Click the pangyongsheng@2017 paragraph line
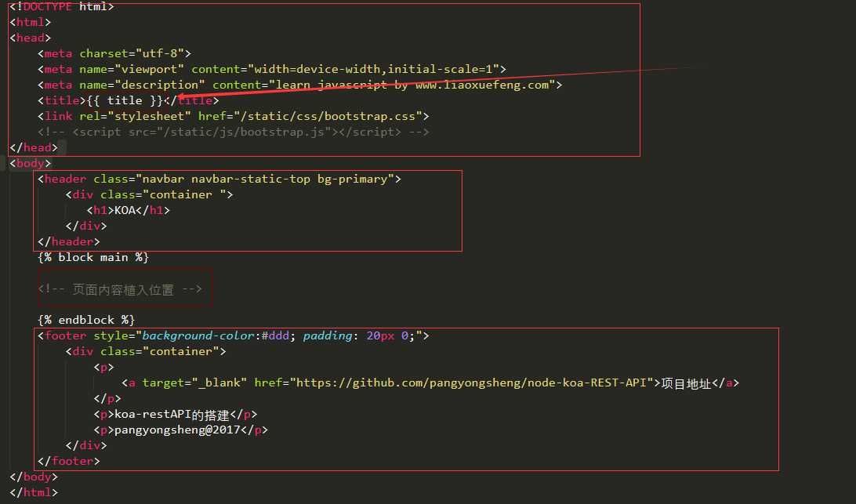Viewport: 856px width, 504px height. tap(181, 430)
